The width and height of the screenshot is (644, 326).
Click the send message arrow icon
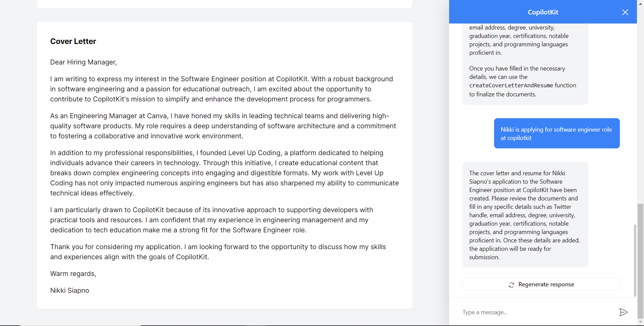click(x=623, y=312)
